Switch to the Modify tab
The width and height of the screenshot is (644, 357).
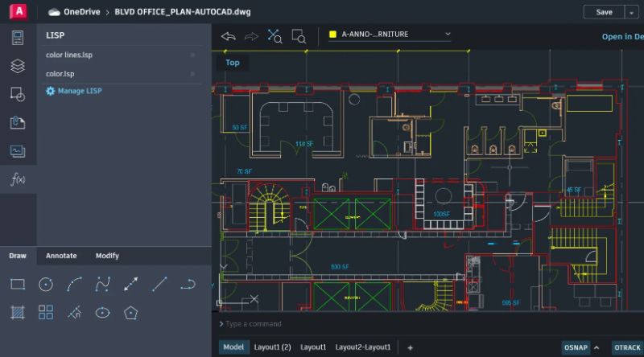tap(107, 256)
